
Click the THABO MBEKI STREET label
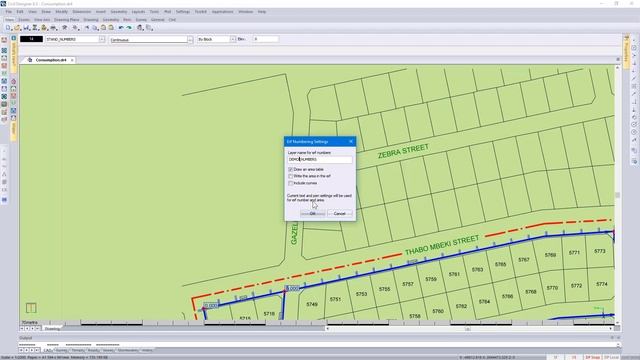tap(442, 245)
